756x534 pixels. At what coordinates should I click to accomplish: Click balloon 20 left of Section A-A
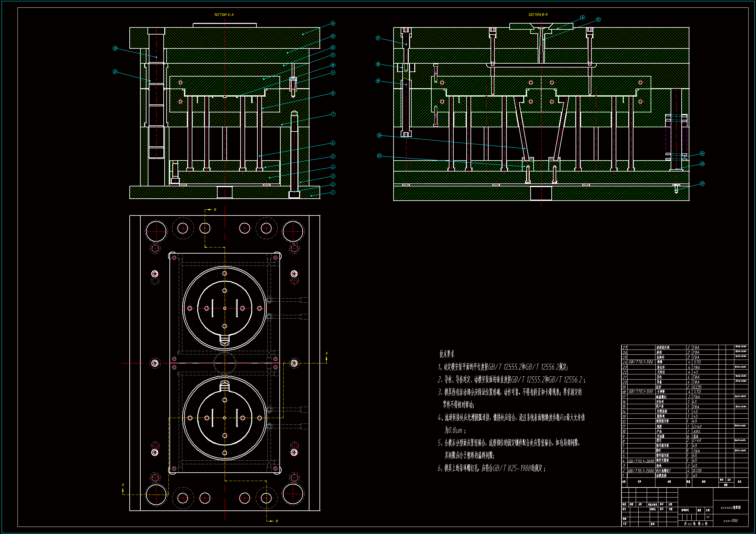(x=115, y=48)
